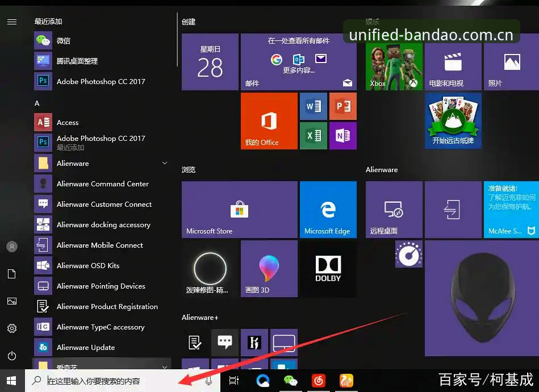Open Documents from Start sidebar
The width and height of the screenshot is (539, 392).
(12, 274)
